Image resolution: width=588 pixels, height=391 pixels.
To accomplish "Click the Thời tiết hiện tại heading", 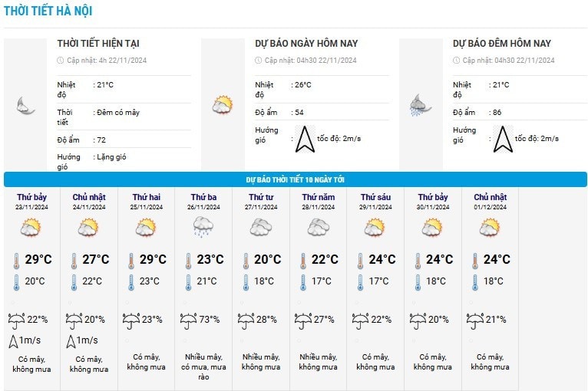I will [x=98, y=44].
